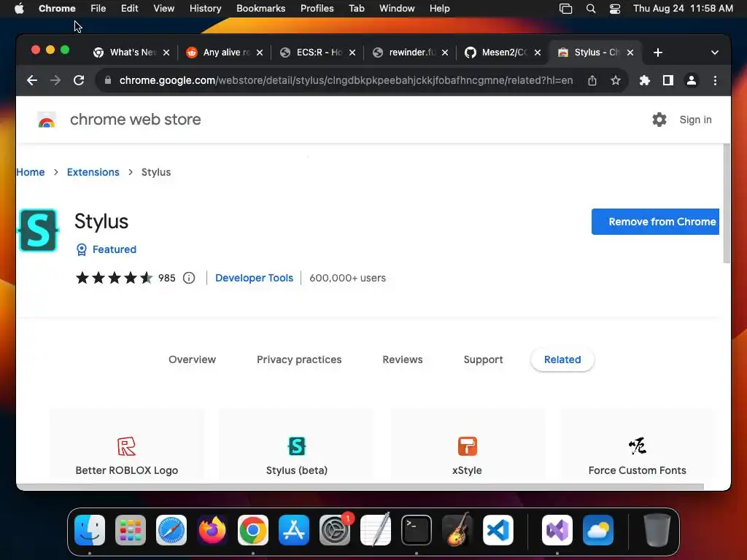Open Better ROBLOX Logo extension card
Image resolution: width=747 pixels, height=560 pixels.
(x=127, y=444)
